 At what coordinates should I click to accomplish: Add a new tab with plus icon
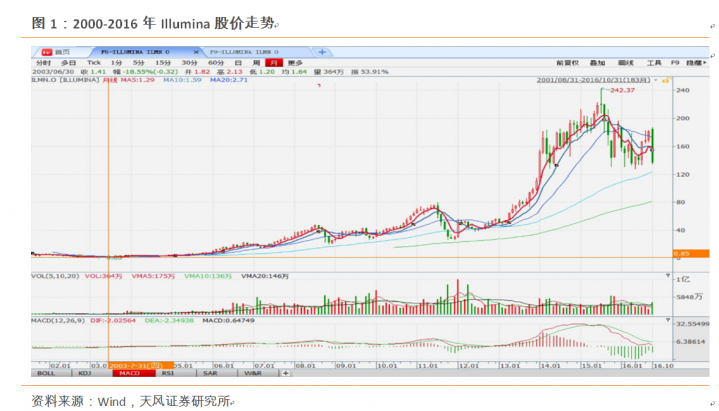(x=322, y=50)
